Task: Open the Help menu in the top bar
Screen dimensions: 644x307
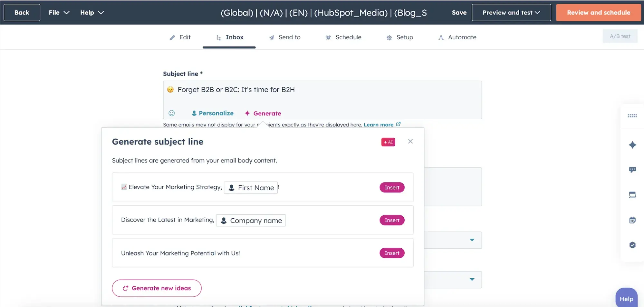Action: tap(92, 13)
